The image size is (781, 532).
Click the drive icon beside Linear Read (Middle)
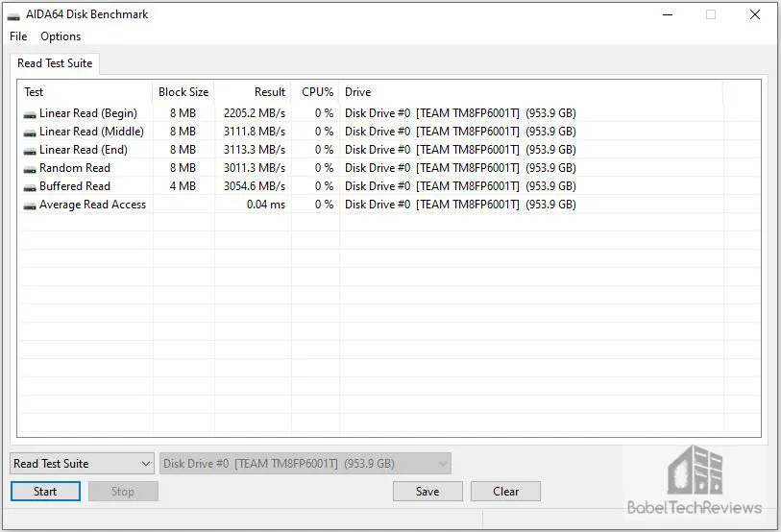coord(30,133)
